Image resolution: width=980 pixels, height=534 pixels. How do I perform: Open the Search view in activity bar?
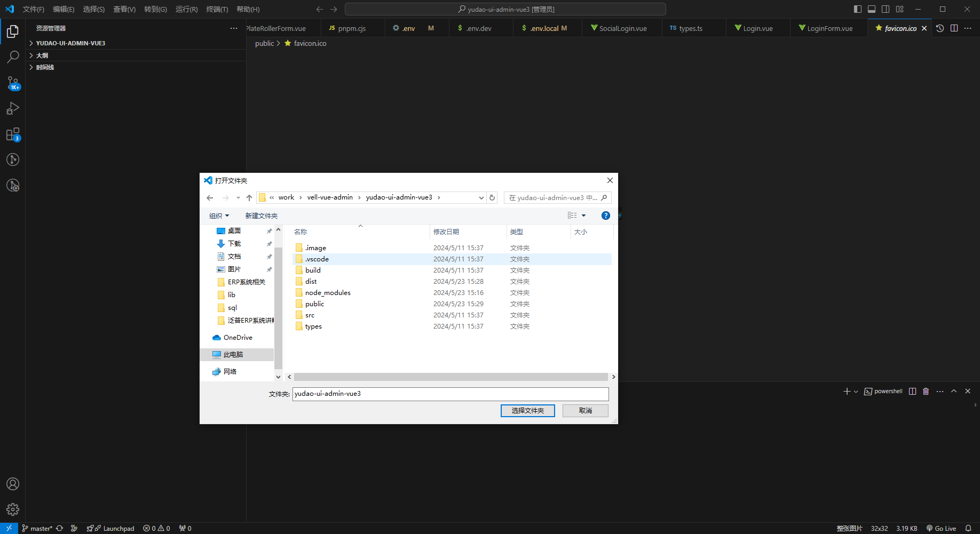[13, 57]
